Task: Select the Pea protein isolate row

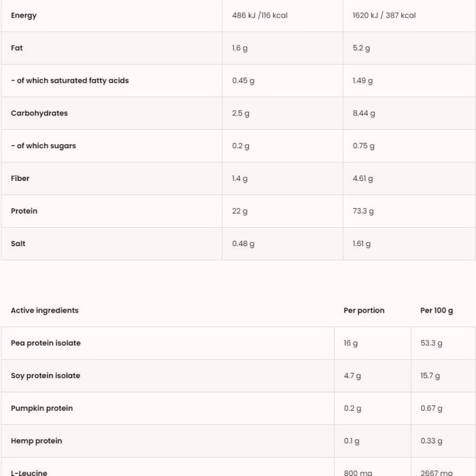Action: click(238, 343)
